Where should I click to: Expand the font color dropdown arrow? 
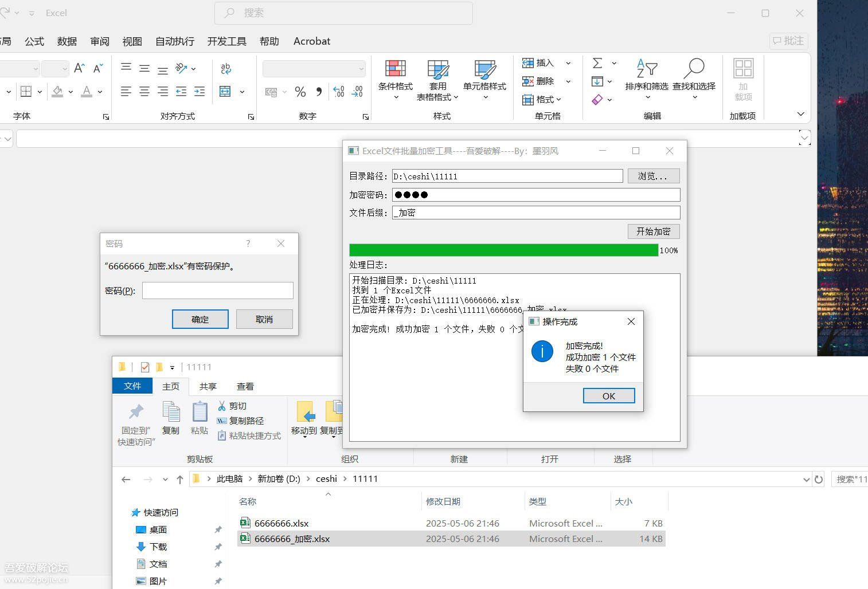point(100,92)
